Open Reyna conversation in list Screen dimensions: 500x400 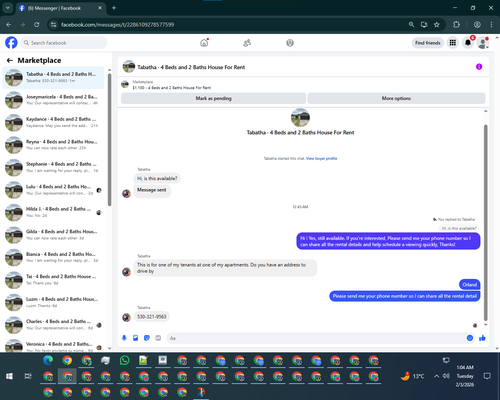coord(54,145)
